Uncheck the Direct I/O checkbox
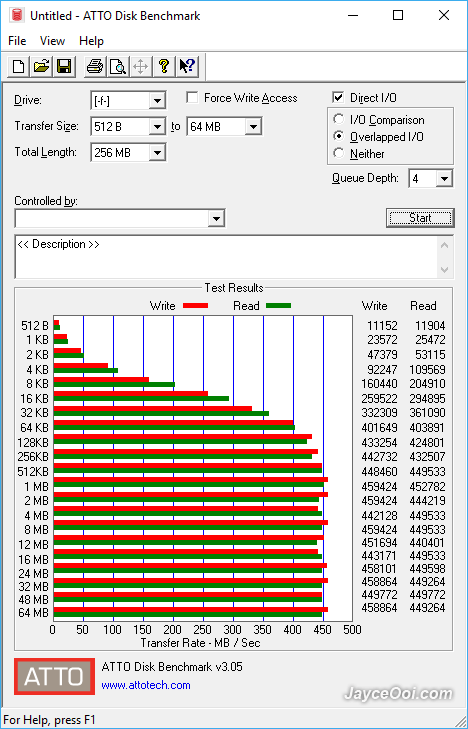The height and width of the screenshot is (729, 468). coord(338,98)
